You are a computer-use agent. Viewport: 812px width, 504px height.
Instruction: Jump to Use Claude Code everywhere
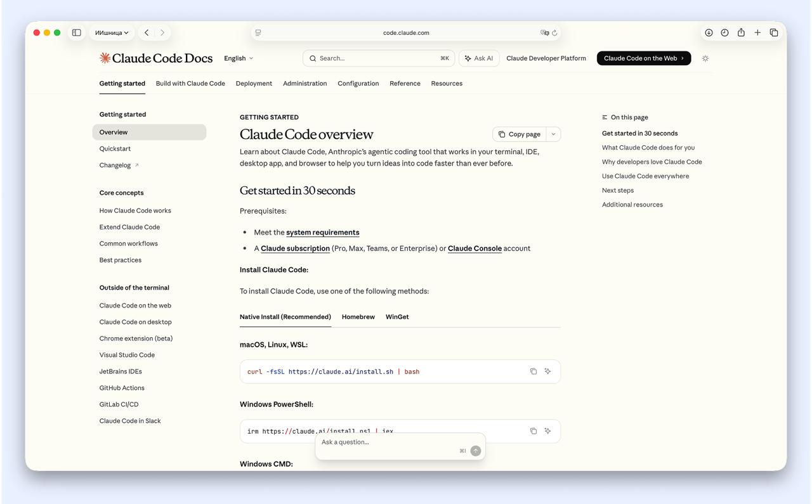(645, 176)
